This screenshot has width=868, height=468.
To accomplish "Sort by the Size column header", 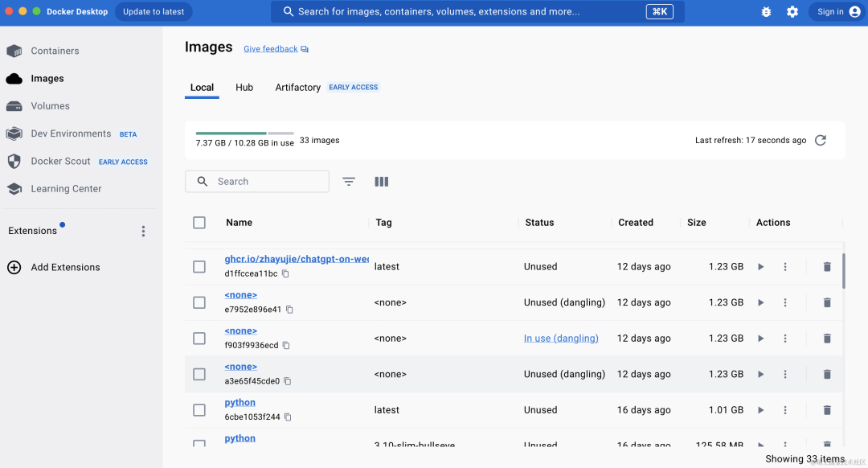I will [696, 223].
